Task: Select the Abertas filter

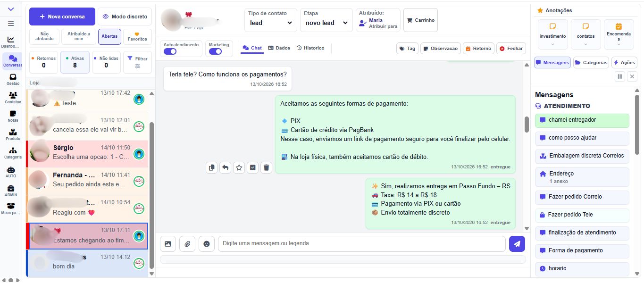Action: pos(109,36)
